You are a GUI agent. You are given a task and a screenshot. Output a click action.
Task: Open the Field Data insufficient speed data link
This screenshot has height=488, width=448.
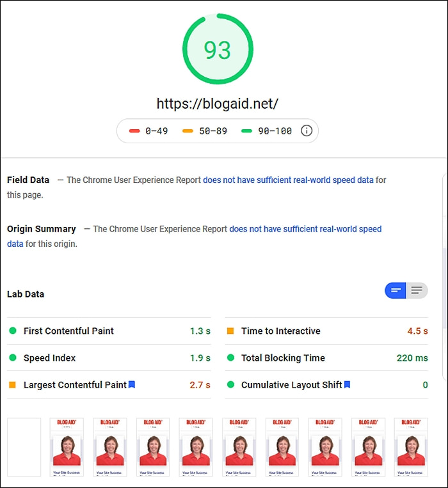288,180
